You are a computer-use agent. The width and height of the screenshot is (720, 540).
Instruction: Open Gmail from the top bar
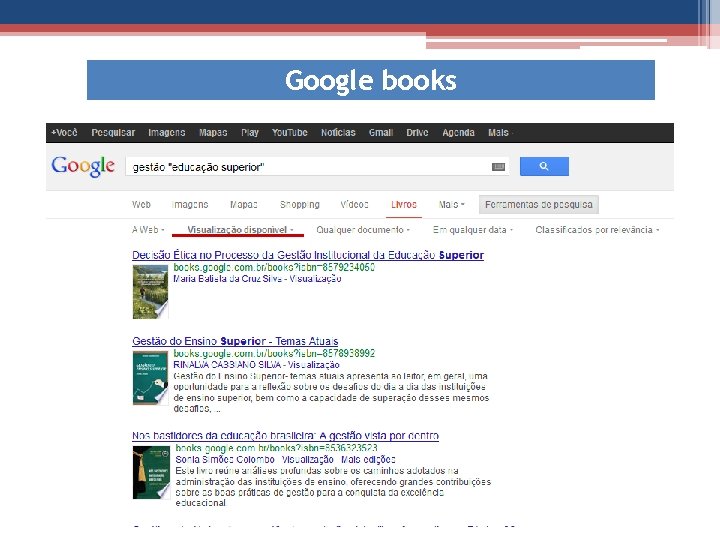[x=381, y=133]
